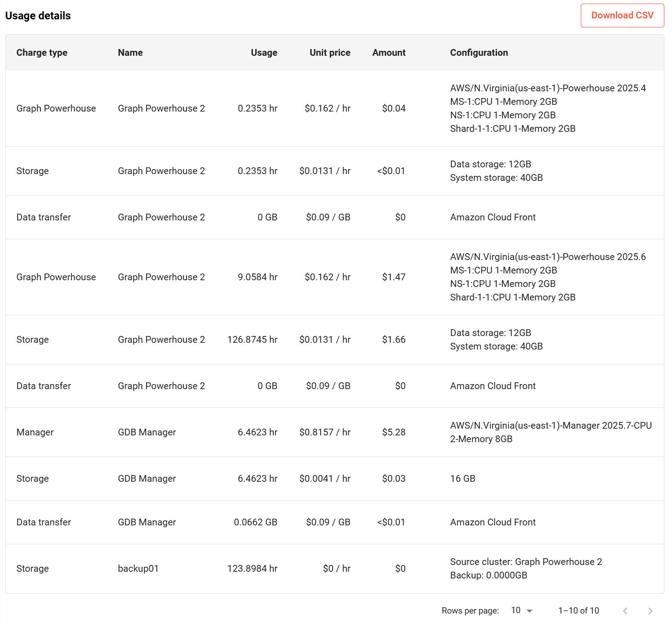Image resolution: width=672 pixels, height=623 pixels.
Task: Click the Name column header
Action: 130,53
